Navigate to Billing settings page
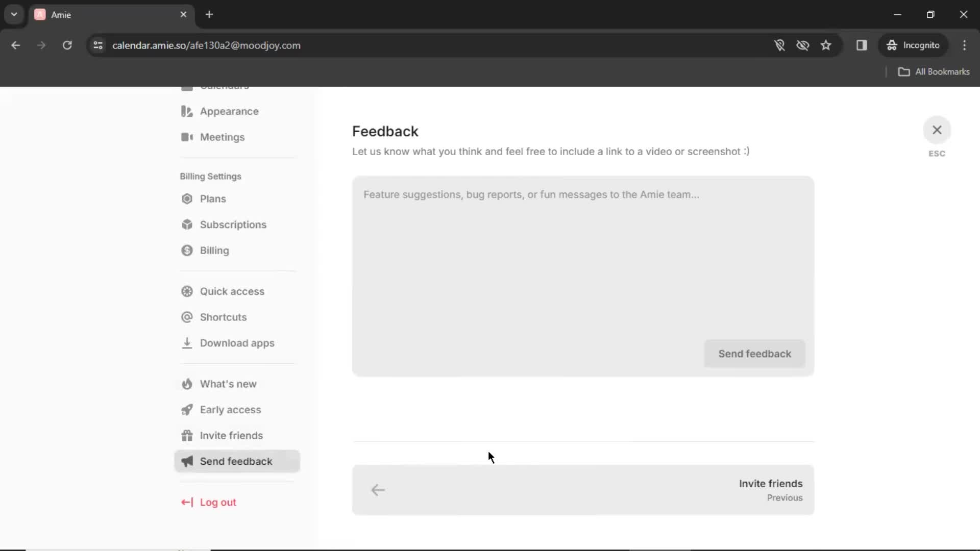The image size is (980, 551). (x=215, y=251)
